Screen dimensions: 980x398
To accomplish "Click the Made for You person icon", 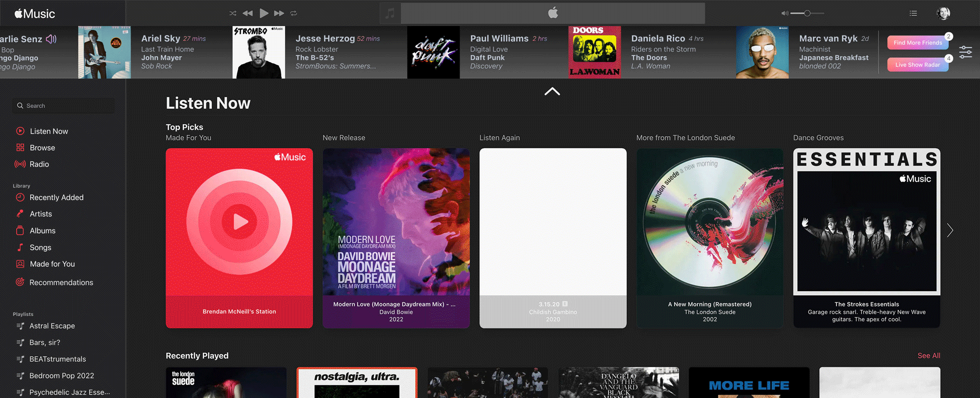I will point(20,264).
